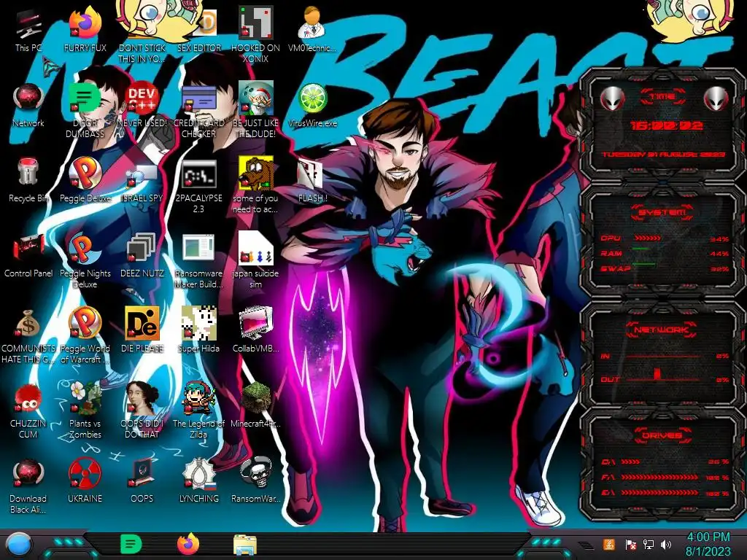Open the flag notification tray icon
This screenshot has height=560, width=747.
coord(630,545)
